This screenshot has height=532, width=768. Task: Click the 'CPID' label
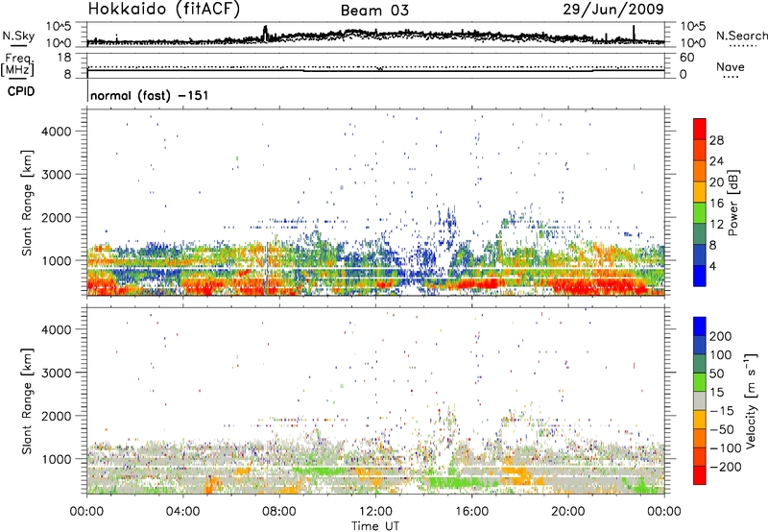tap(21, 91)
